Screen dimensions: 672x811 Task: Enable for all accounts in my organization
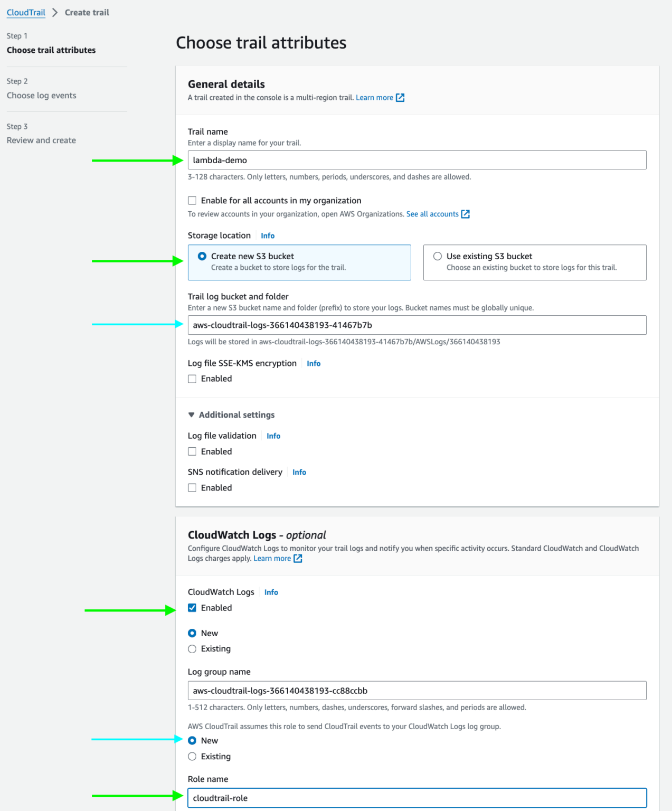point(192,200)
